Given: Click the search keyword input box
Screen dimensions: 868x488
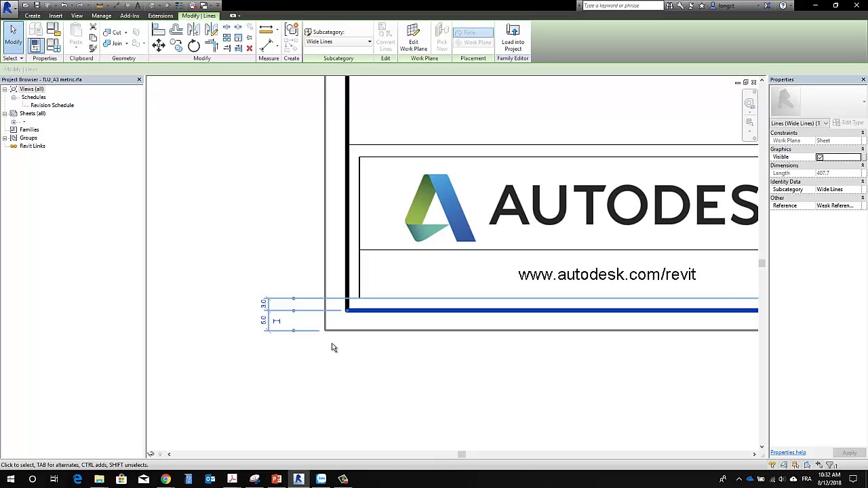Looking at the screenshot, I should [x=623, y=5].
